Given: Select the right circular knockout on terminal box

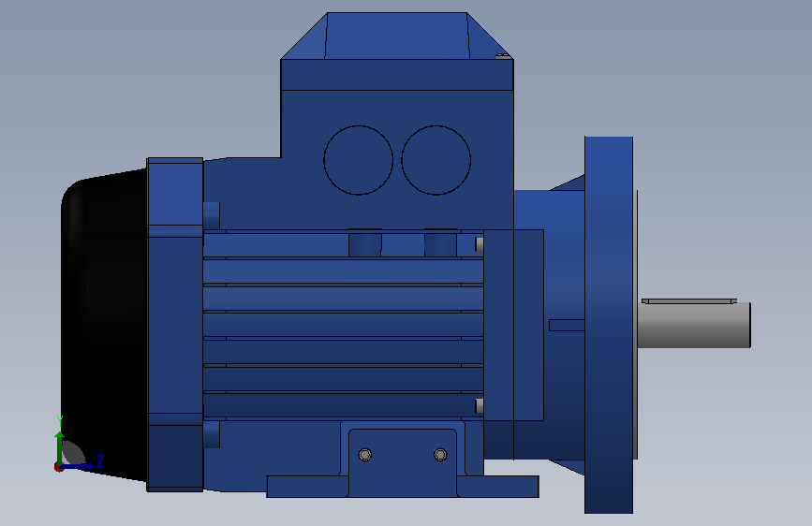Looking at the screenshot, I should (436, 160).
